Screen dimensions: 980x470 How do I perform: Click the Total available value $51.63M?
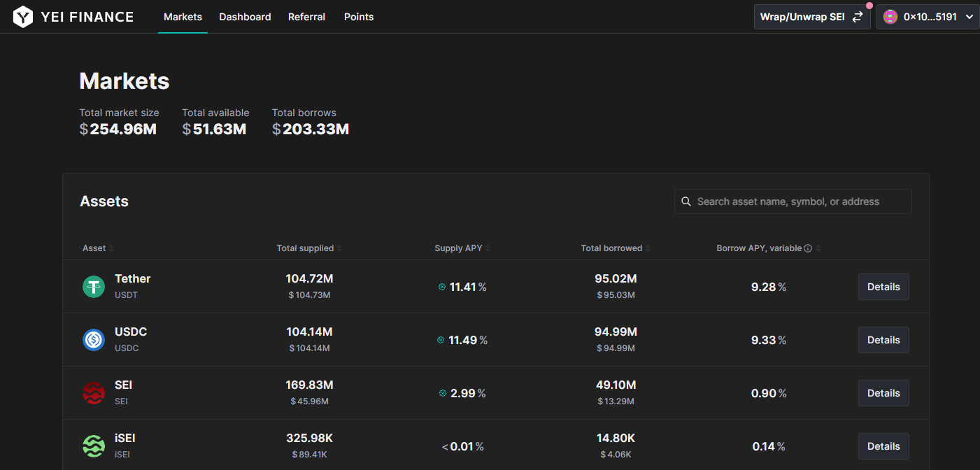click(x=214, y=129)
